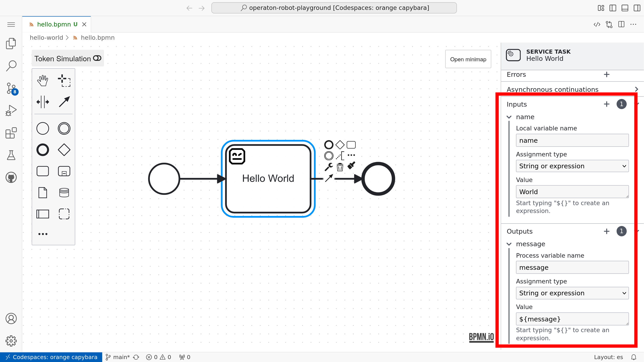Create a start event from the palette

pos(42,128)
